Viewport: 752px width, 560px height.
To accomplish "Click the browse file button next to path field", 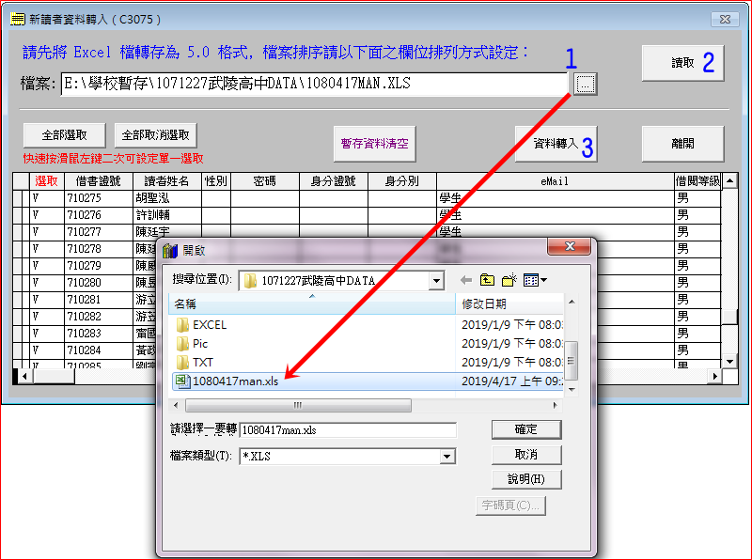I will 585,85.
